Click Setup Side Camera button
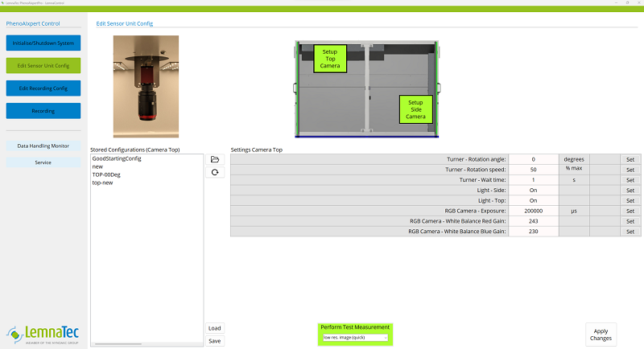 (415, 109)
